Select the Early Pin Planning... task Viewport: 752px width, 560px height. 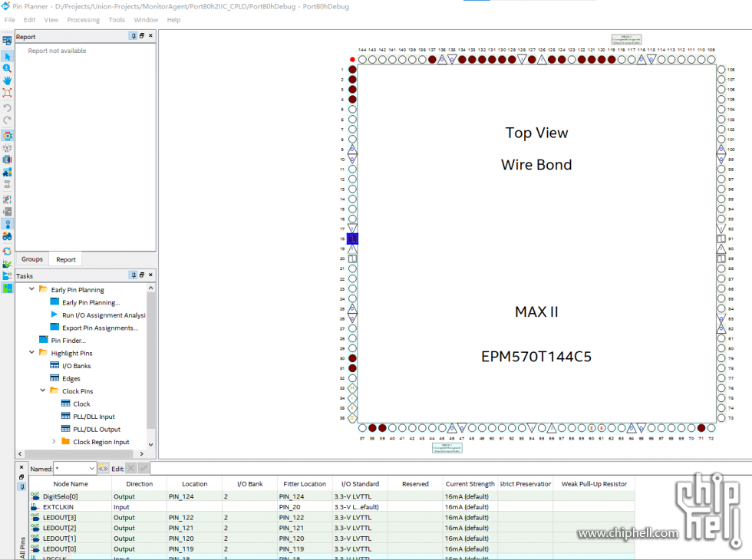(91, 302)
